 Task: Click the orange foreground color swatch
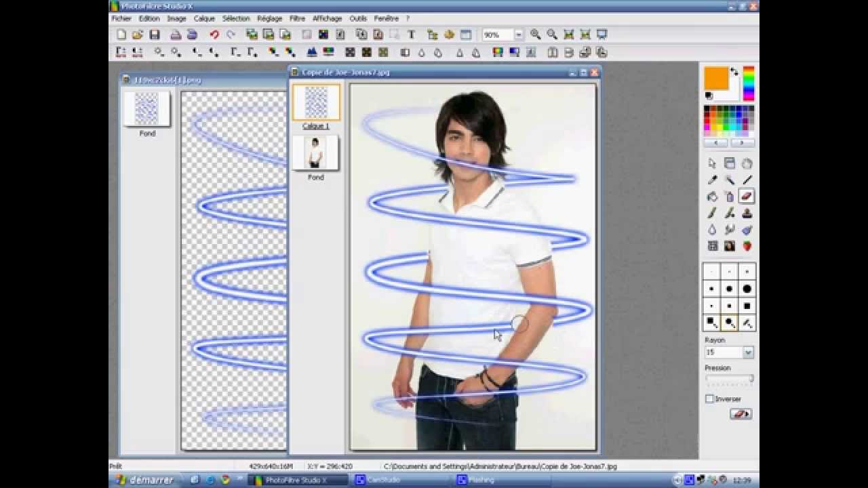click(716, 78)
